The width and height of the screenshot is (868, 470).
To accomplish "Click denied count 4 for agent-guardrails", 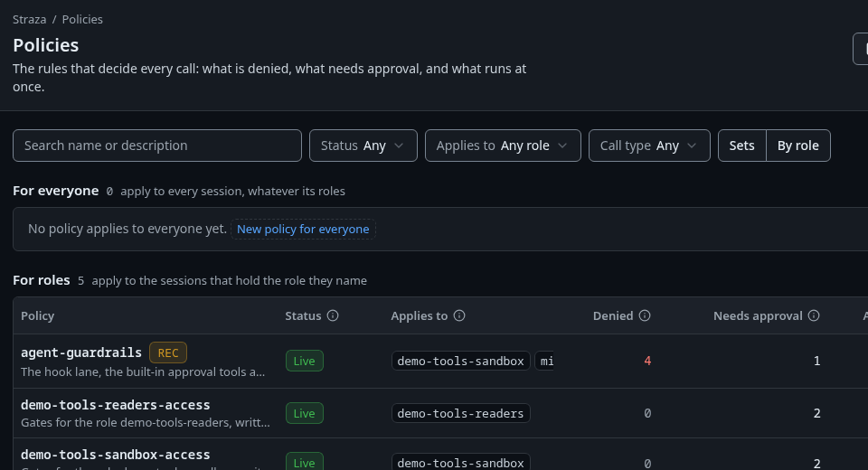I will coord(647,361).
